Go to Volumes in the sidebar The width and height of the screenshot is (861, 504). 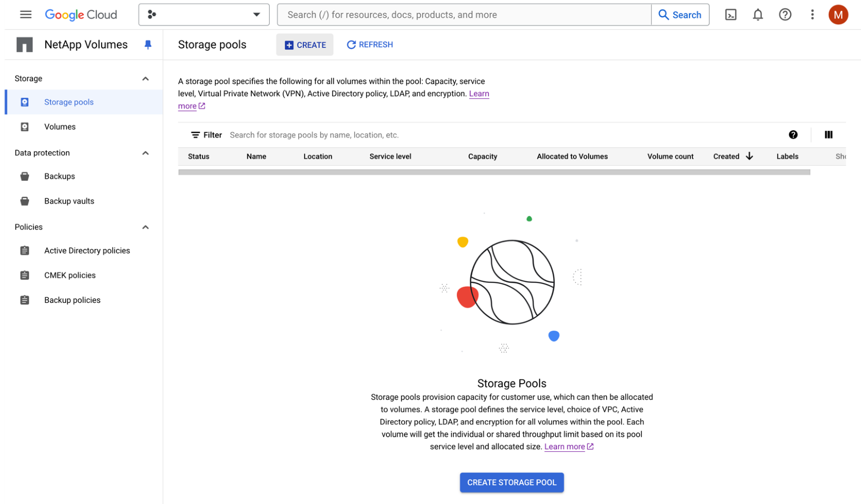60,127
